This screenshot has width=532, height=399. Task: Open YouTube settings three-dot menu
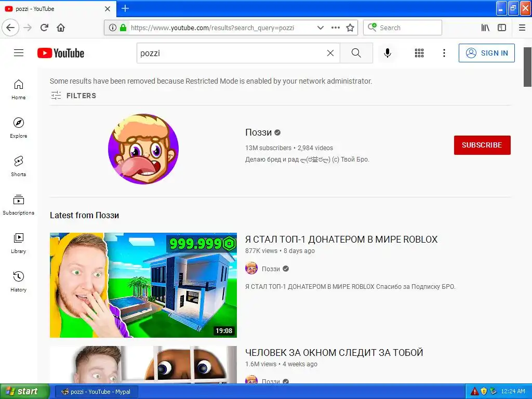tap(444, 53)
